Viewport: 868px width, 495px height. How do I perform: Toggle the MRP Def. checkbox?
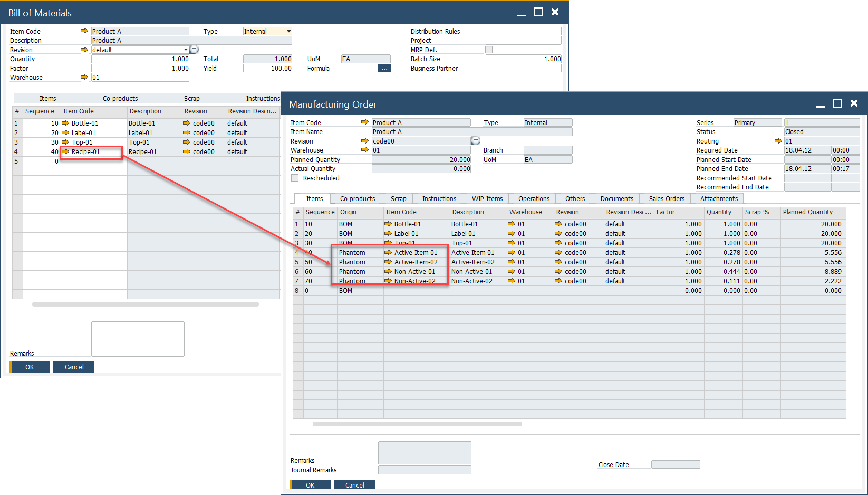pos(489,50)
